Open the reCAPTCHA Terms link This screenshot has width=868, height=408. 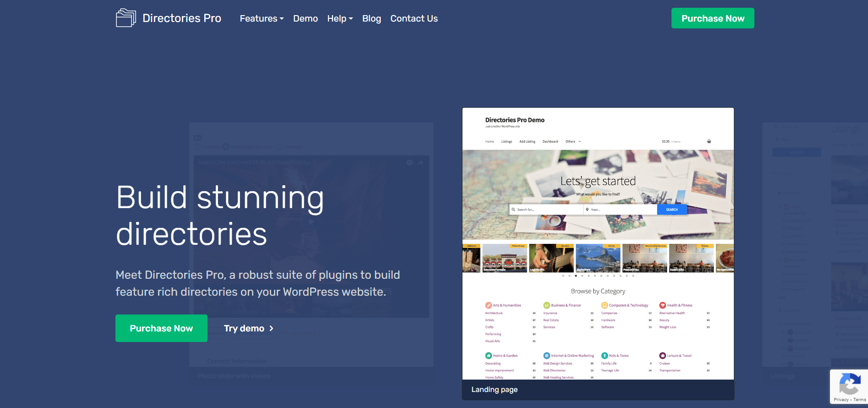click(860, 400)
